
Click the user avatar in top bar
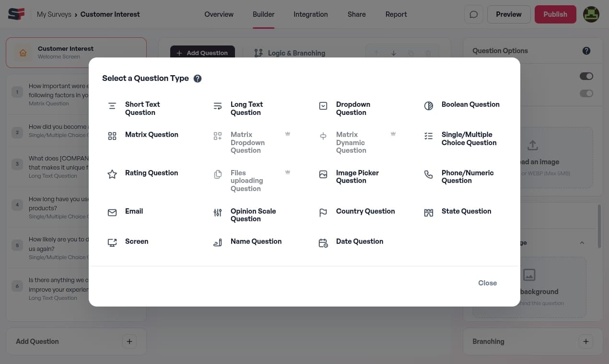coord(591,14)
